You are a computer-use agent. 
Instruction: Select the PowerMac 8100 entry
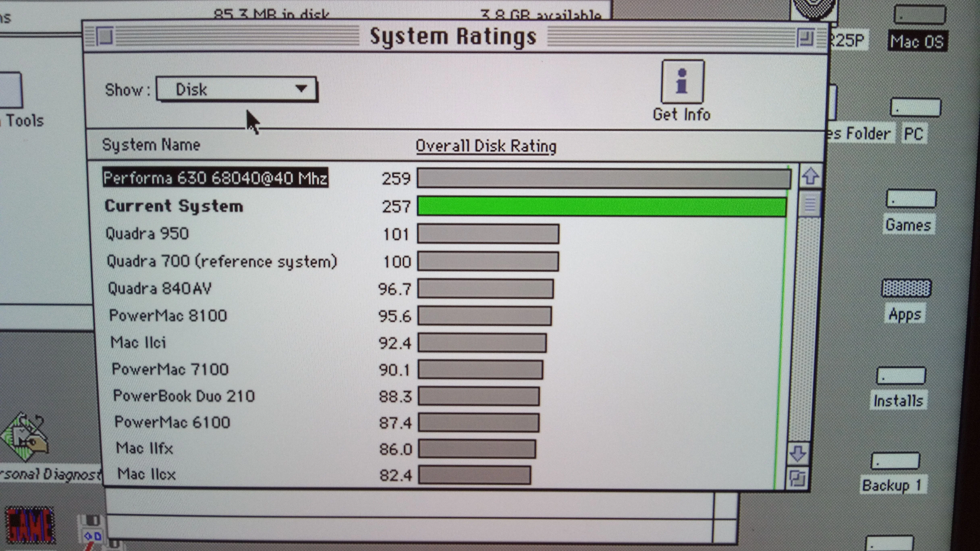pos(168,316)
